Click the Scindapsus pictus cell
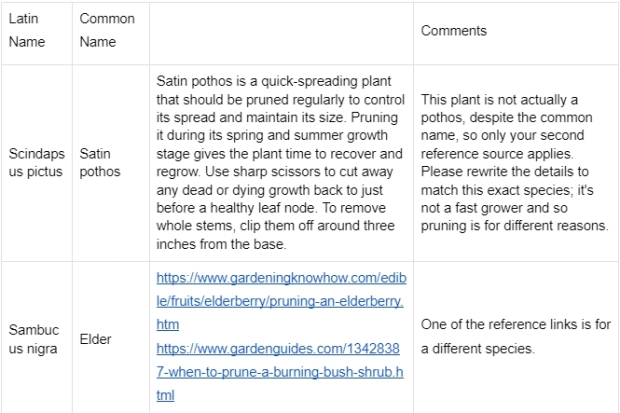The image size is (620, 413). (37, 163)
